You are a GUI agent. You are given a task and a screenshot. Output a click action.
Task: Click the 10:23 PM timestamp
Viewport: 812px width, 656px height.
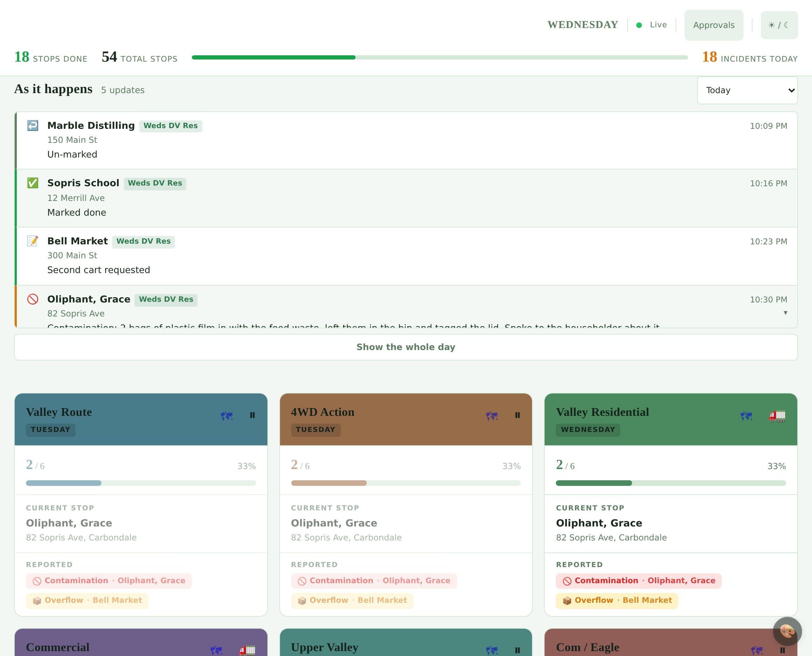[x=769, y=242]
